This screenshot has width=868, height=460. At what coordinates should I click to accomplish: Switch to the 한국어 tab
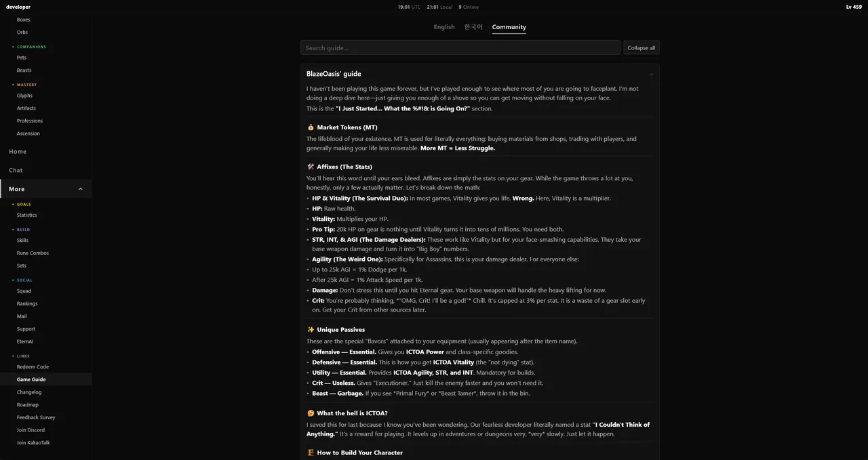point(473,27)
